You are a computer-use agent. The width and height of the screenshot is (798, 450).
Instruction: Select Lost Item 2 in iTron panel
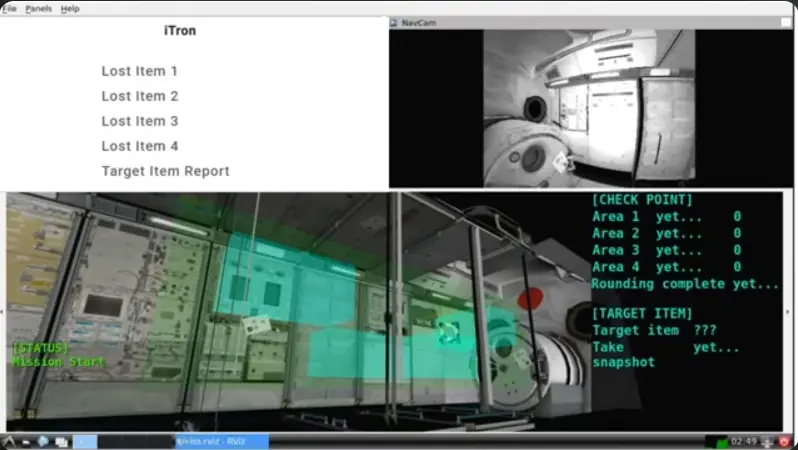point(140,96)
